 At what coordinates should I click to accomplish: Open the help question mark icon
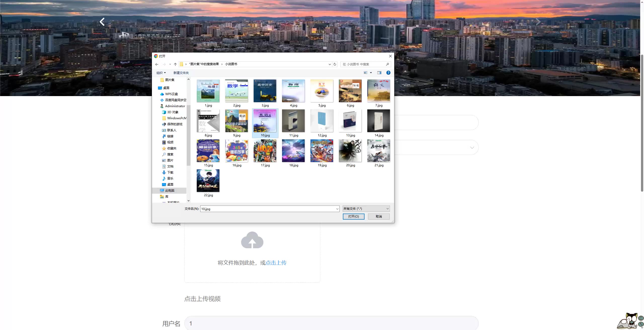388,73
